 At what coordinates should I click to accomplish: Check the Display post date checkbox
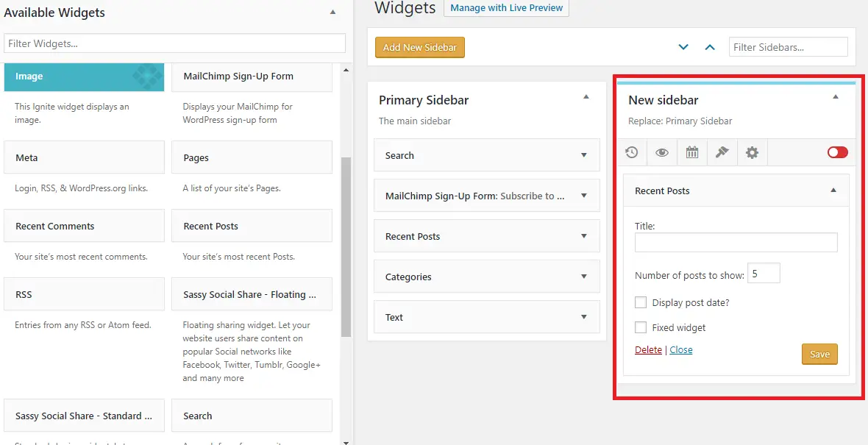pyautogui.click(x=641, y=302)
